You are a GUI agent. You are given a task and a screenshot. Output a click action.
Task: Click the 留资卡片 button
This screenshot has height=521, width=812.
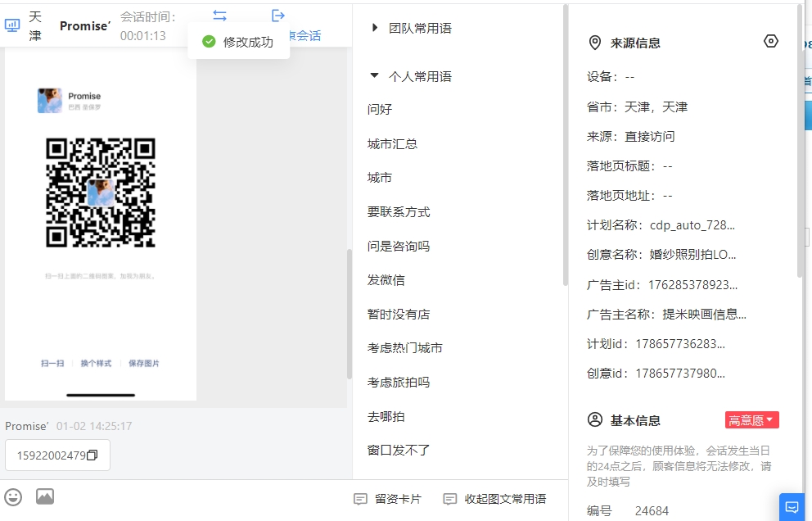388,499
